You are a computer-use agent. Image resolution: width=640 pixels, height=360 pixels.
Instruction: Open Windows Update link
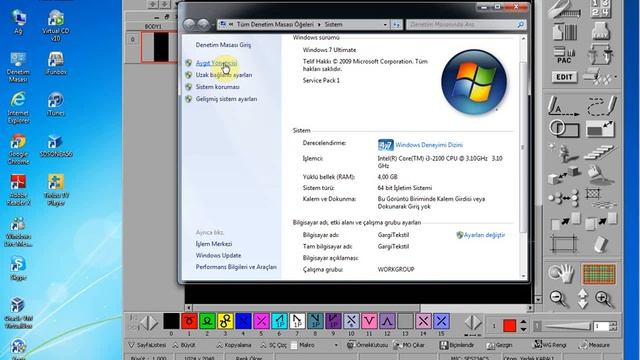coord(218,256)
